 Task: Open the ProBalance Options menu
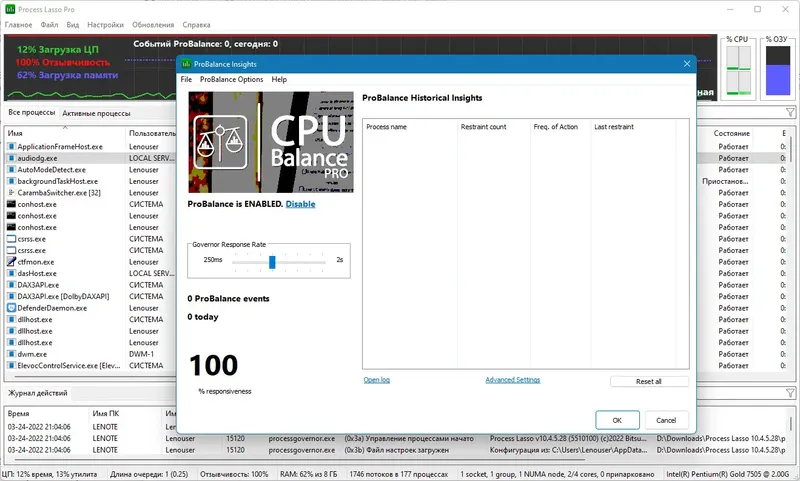pos(232,80)
